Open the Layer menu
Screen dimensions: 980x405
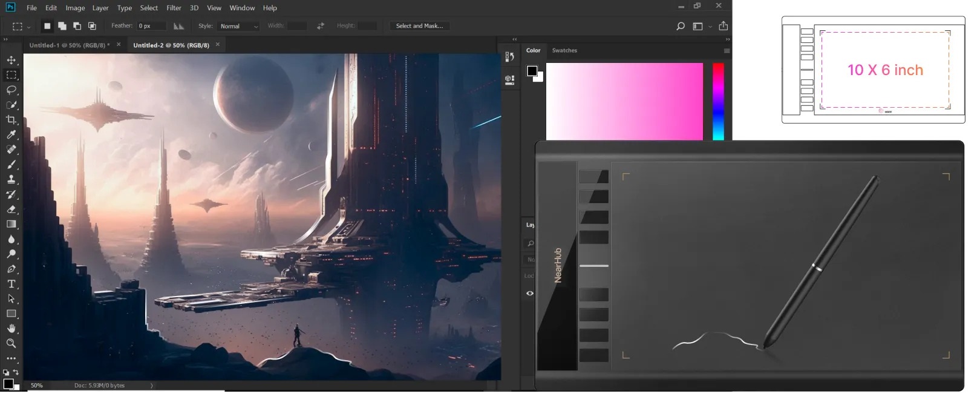100,8
